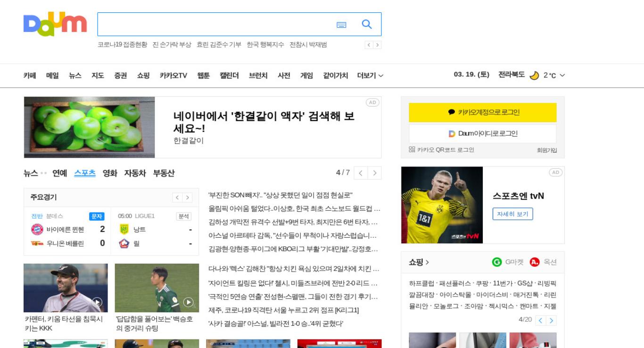Click the AD badge on apple banner

pos(372,102)
